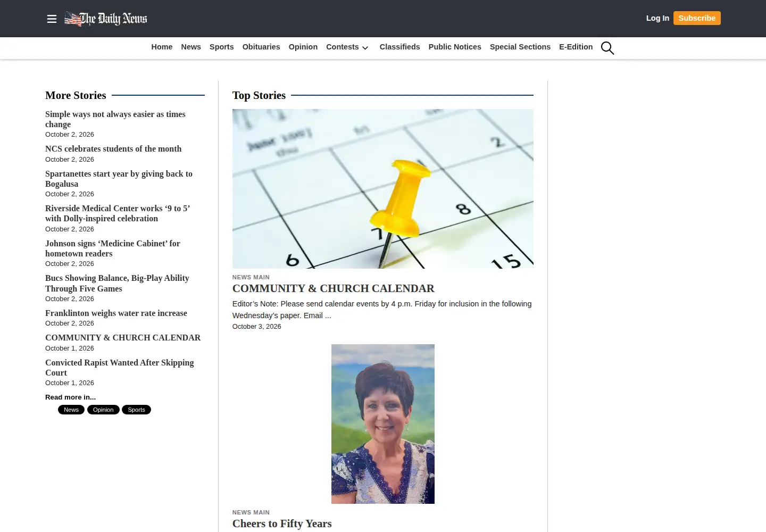Open Special Sections menu item

[x=520, y=47]
